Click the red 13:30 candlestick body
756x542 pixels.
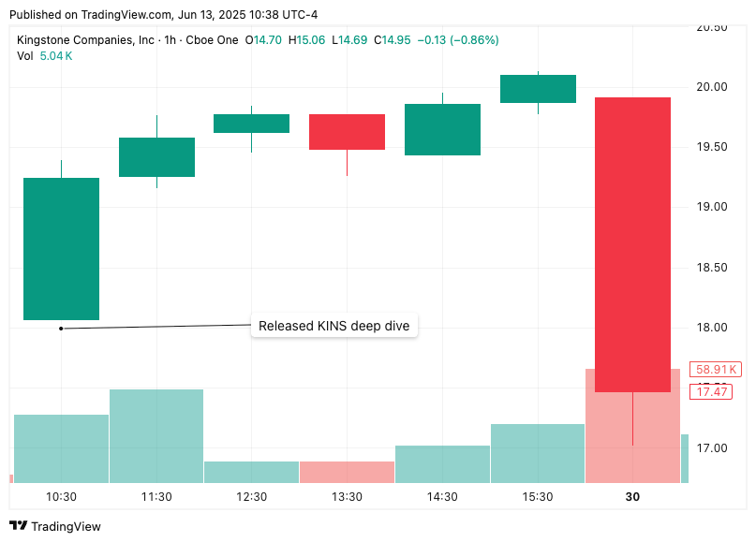pos(347,132)
